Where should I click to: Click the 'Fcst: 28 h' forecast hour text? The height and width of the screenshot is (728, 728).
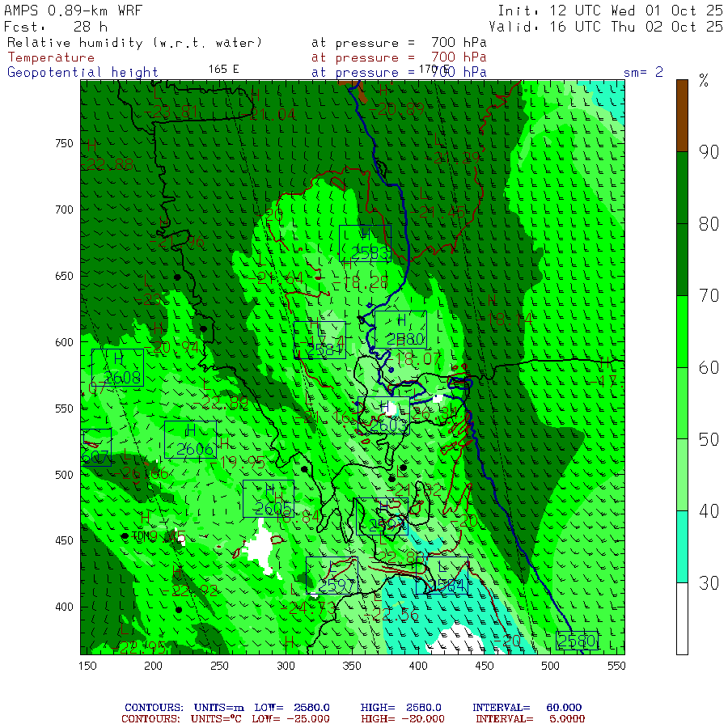[x=56, y=27]
